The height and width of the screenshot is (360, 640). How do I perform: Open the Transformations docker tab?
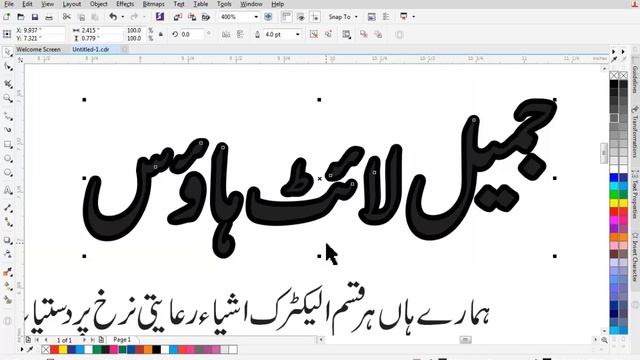[635, 131]
